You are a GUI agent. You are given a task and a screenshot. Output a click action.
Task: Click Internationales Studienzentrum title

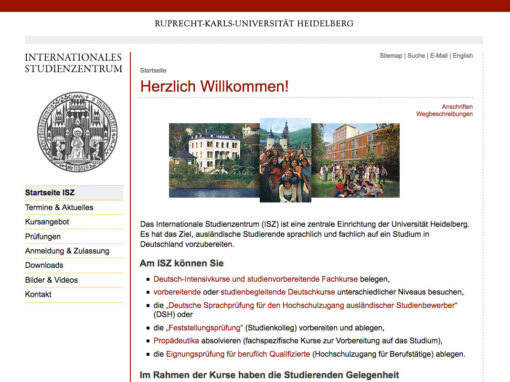[73, 63]
